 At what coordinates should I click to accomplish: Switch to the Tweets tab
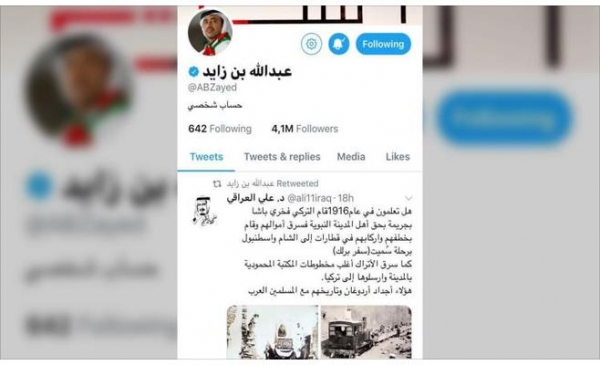(x=206, y=157)
